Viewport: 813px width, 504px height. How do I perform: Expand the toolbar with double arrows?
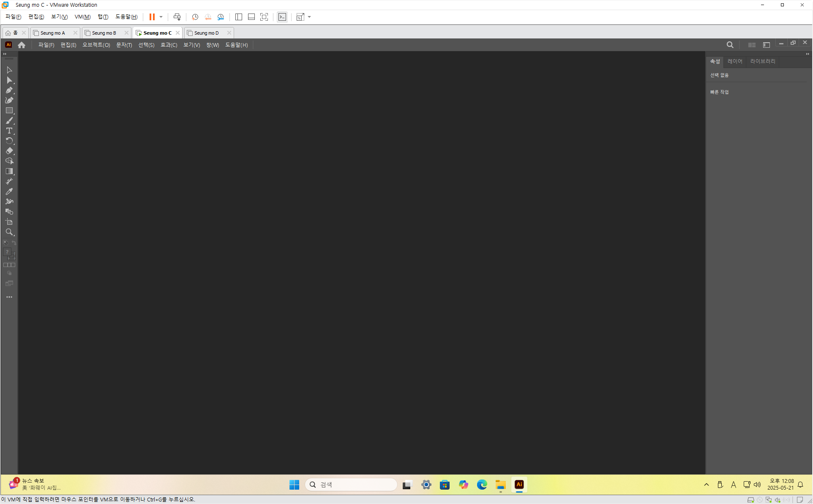coord(5,54)
